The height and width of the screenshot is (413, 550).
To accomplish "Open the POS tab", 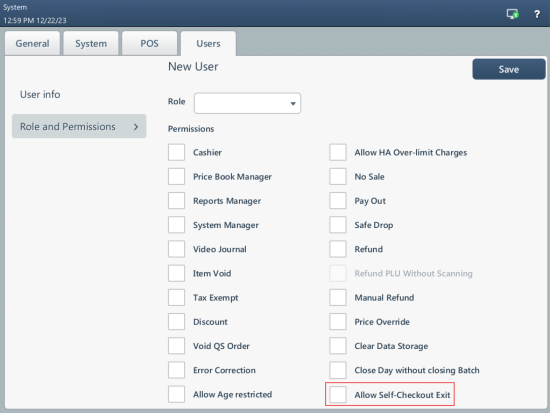I will 149,44.
